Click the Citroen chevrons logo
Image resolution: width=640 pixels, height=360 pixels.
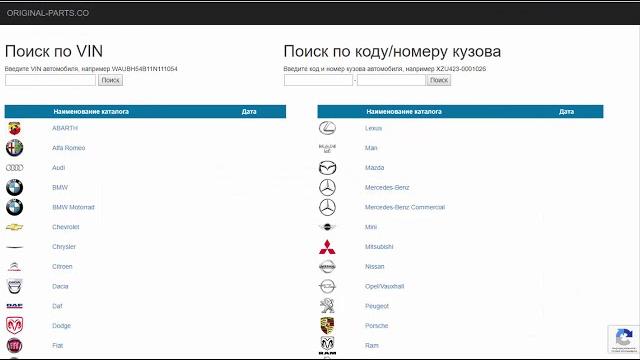pos(14,267)
